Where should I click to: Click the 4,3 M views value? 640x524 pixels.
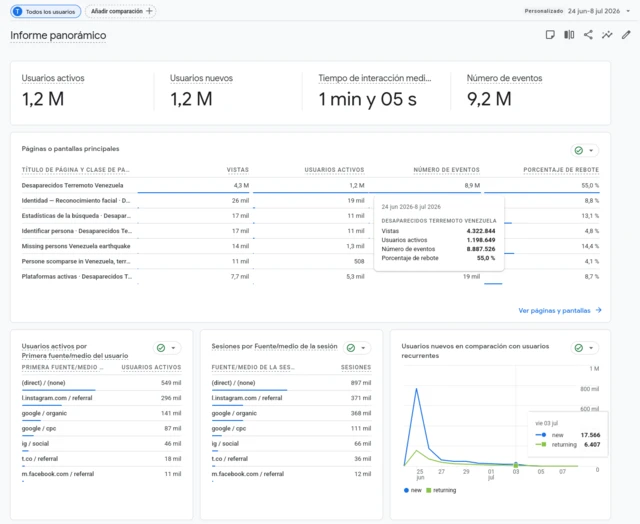(x=241, y=185)
